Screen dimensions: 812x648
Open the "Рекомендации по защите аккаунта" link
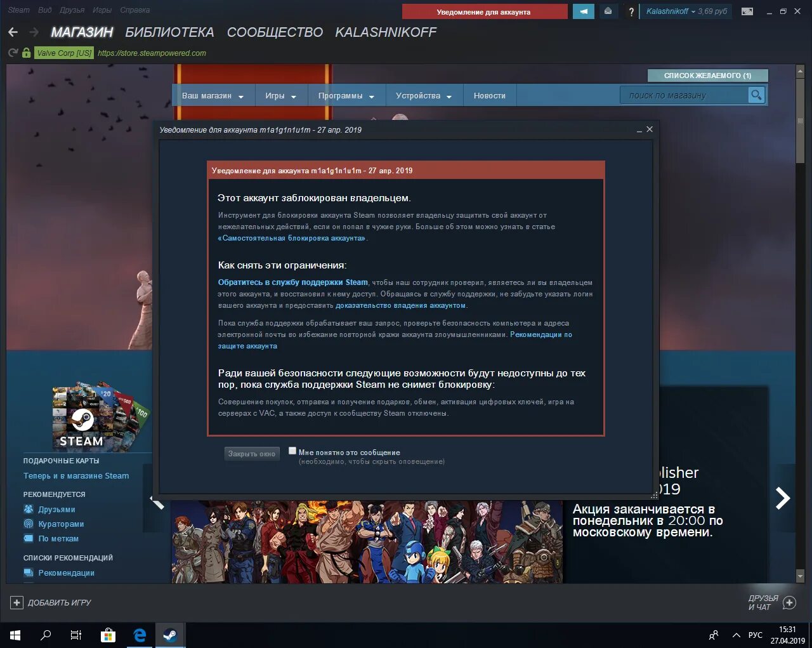(x=540, y=334)
